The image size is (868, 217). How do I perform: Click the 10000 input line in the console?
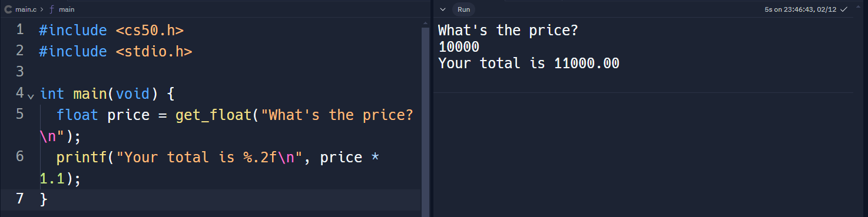pos(459,46)
